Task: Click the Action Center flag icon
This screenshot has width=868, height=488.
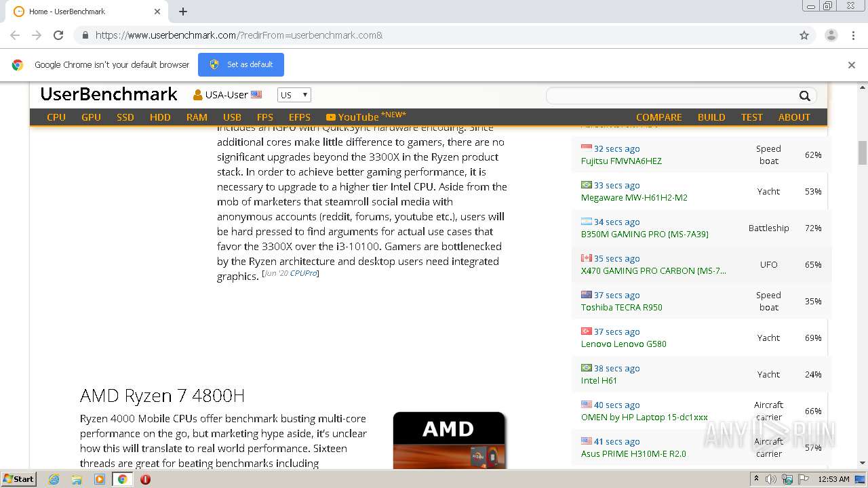Action: tap(804, 479)
